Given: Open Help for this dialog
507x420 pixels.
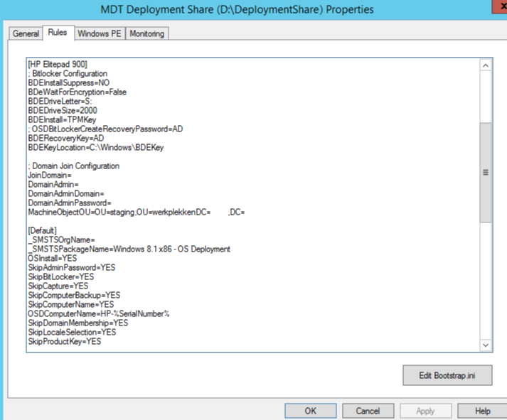Looking at the screenshot, I should point(482,411).
